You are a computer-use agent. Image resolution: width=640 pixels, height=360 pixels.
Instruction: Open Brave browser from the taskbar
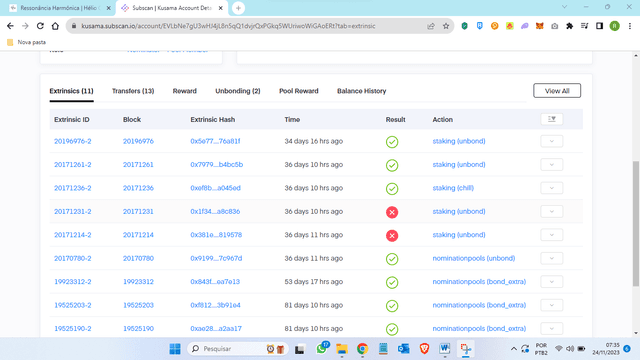(424, 349)
